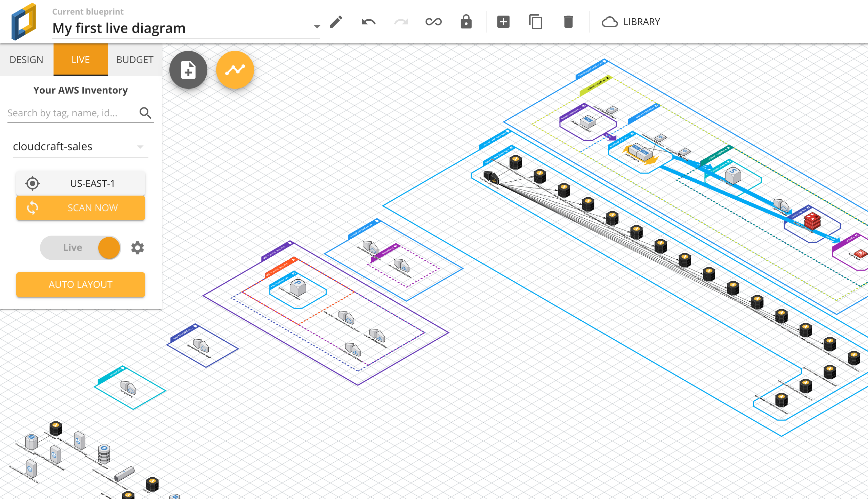Click the gray document export icon on canvas
Screen dimensions: 868x499
pyautogui.click(x=188, y=69)
